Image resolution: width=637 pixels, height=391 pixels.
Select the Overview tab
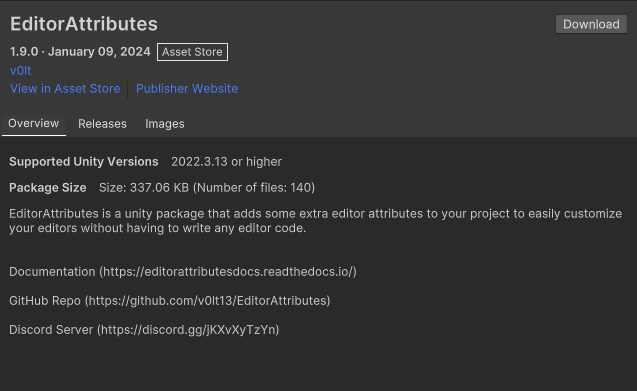coord(34,124)
